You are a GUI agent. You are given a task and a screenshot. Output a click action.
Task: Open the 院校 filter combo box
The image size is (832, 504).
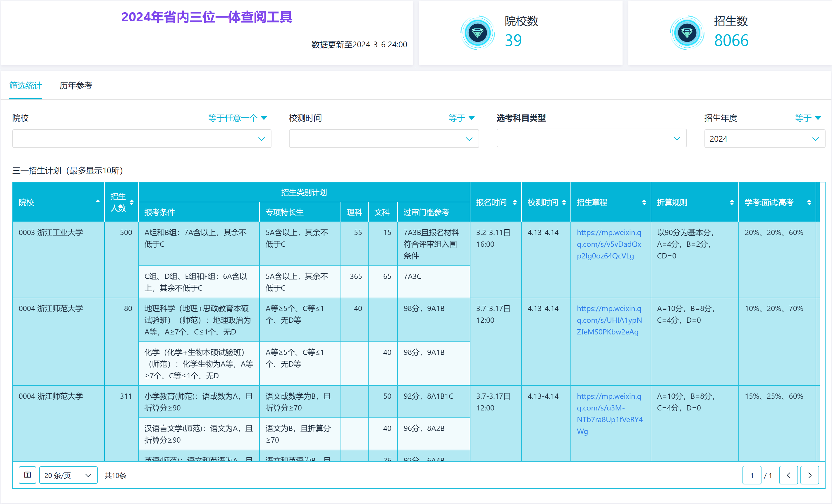click(142, 139)
